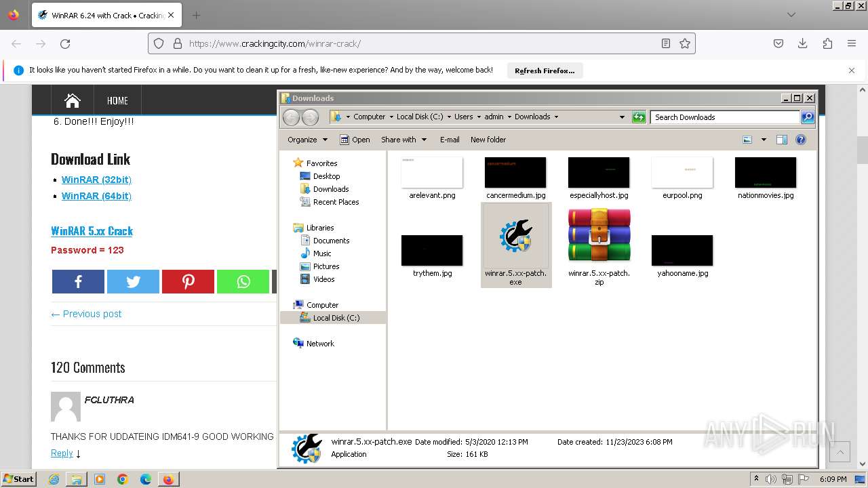The width and height of the screenshot is (868, 488).
Task: Open the HOME menu item on website
Action: [117, 100]
